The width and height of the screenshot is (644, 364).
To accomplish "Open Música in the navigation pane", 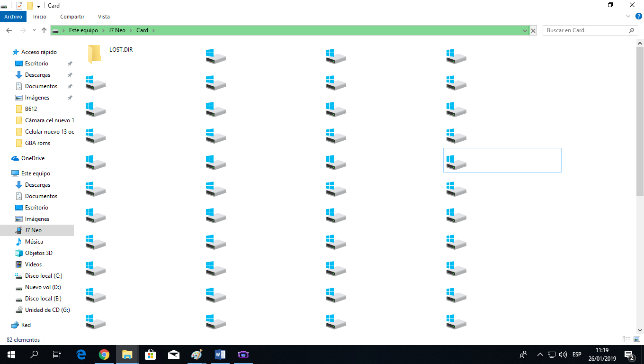I will pyautogui.click(x=34, y=242).
